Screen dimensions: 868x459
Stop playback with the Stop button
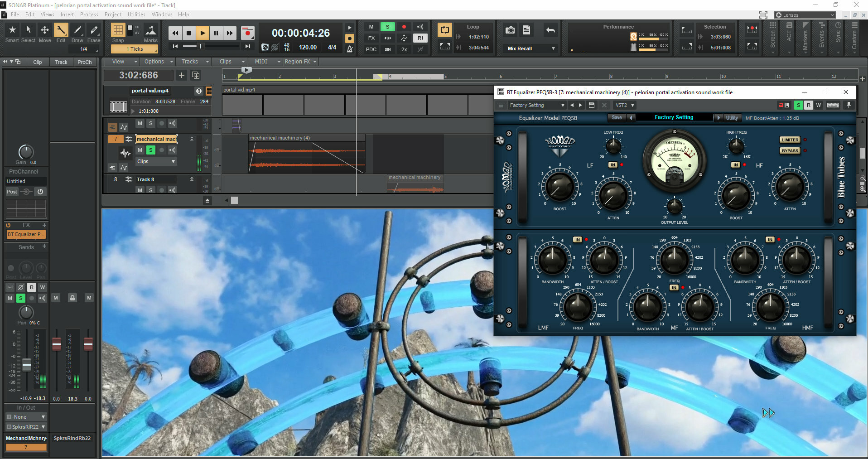pyautogui.click(x=189, y=33)
